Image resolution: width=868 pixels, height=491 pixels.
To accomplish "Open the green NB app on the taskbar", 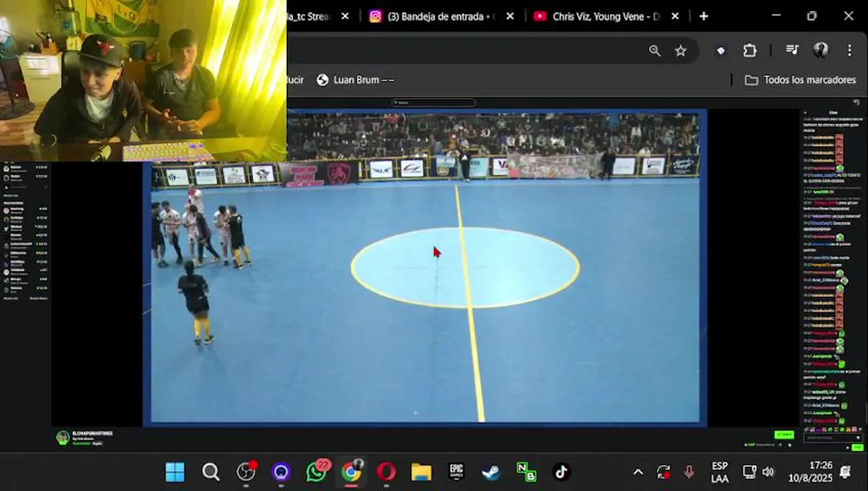I will coord(526,472).
